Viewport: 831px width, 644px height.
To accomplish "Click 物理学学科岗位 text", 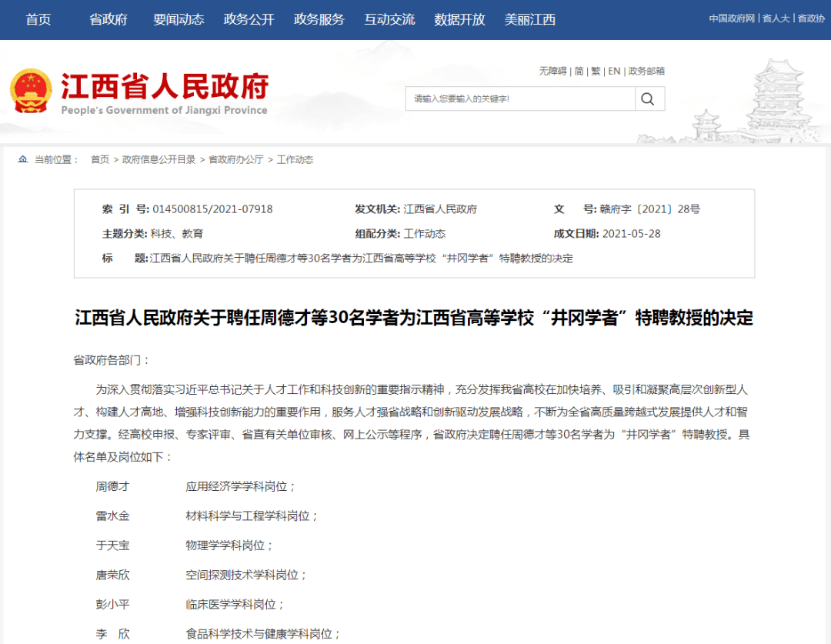I will coord(225,546).
